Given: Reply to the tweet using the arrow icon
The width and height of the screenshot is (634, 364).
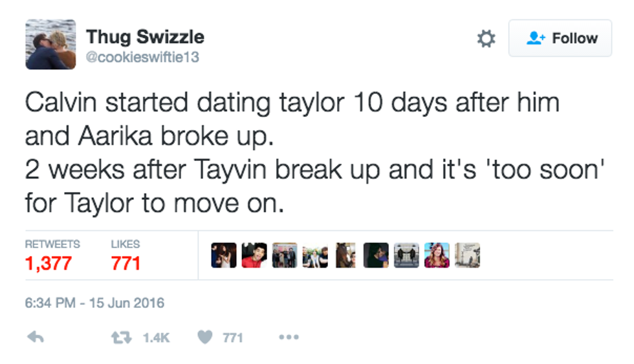Looking at the screenshot, I should pyautogui.click(x=36, y=337).
